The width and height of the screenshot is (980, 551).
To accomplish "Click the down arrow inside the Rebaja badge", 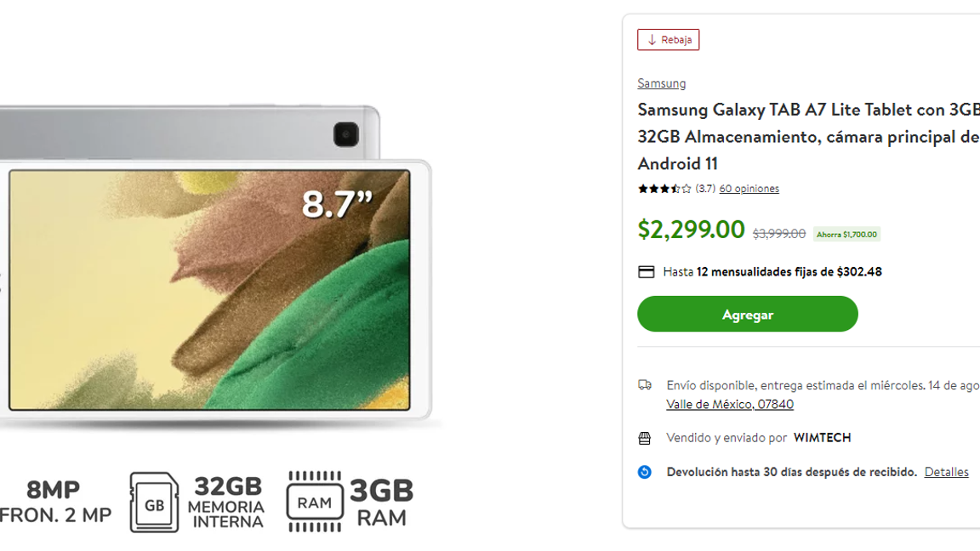I will pos(650,39).
